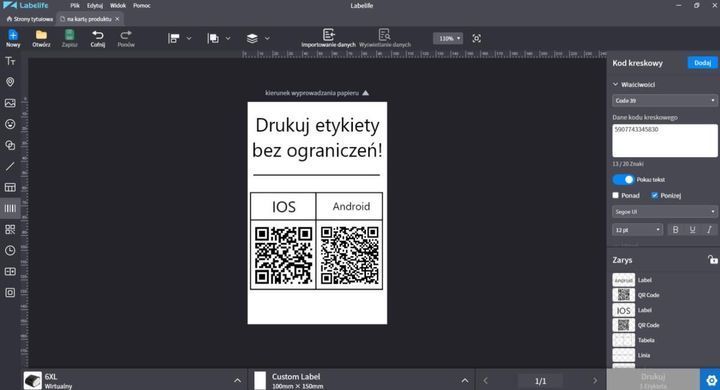This screenshot has height=390, width=720.
Task: Select the QR code tool
Action: (10, 229)
